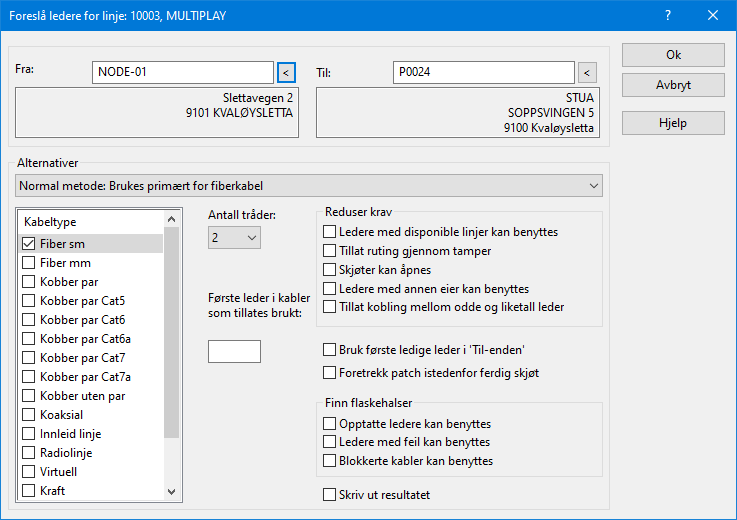Uncheck the Fiber sm checkbox
The height and width of the screenshot is (520, 737).
point(29,244)
